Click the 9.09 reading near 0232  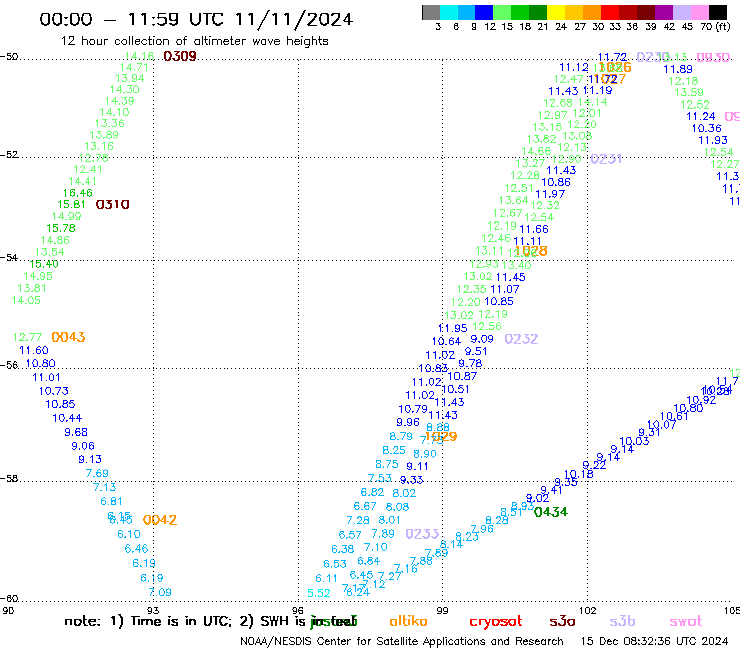pyautogui.click(x=481, y=339)
